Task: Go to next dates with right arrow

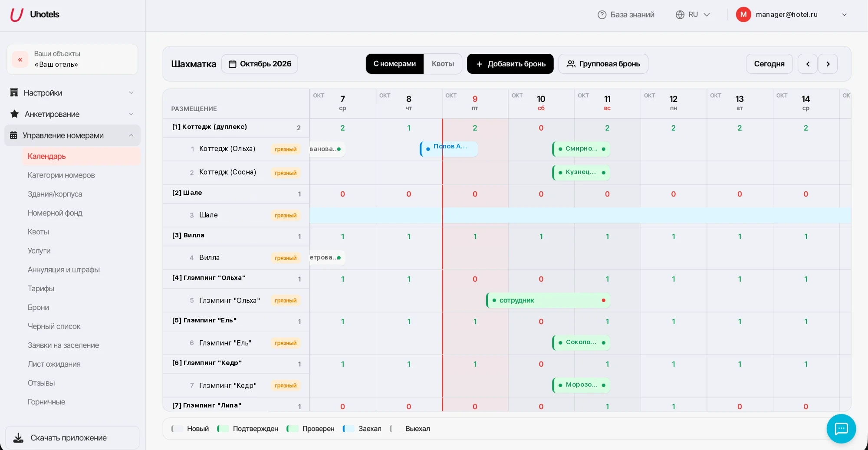Action: 828,64
